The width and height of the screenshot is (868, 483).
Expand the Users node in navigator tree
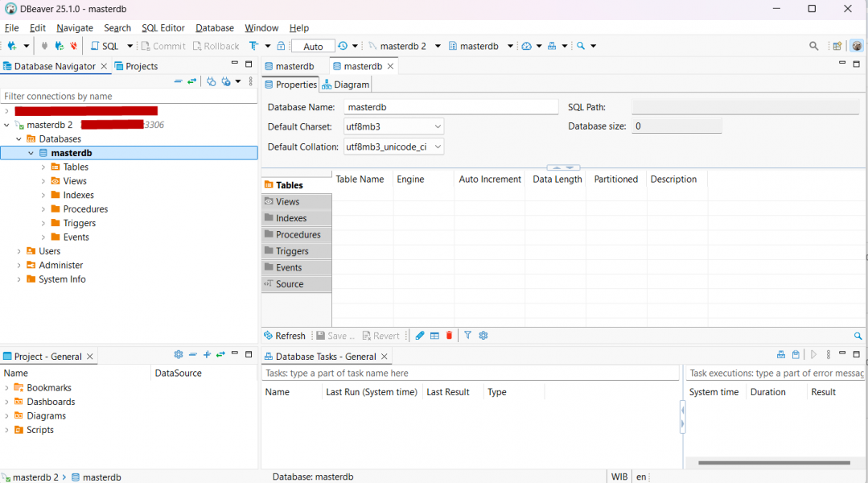(x=19, y=251)
